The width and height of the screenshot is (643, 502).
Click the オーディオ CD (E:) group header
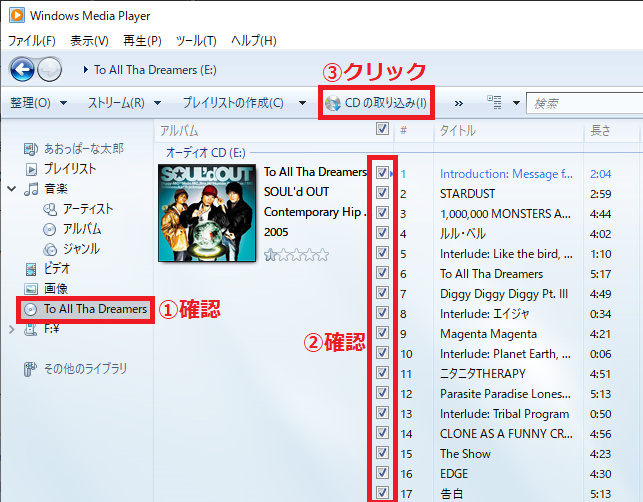coord(205,153)
